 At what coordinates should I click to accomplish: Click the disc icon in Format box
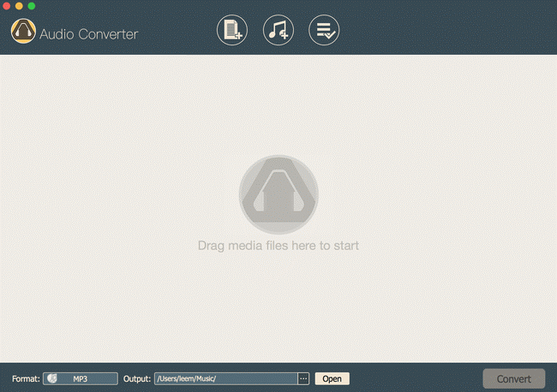53,378
